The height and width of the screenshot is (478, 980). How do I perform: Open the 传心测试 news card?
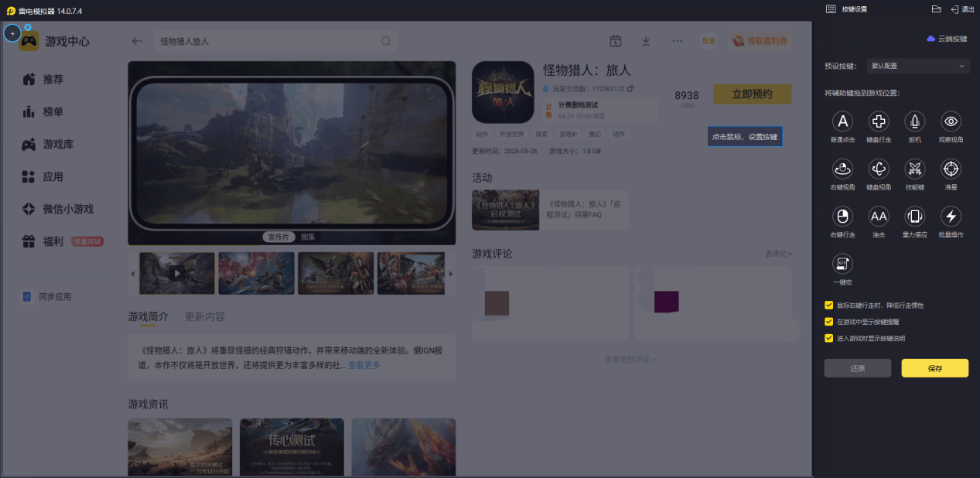point(292,447)
